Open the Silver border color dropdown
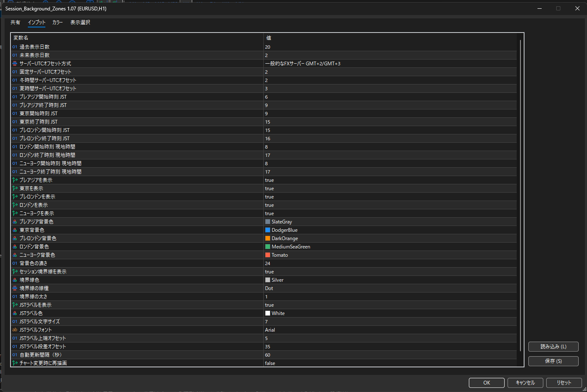This screenshot has height=392, width=587. [x=390, y=280]
